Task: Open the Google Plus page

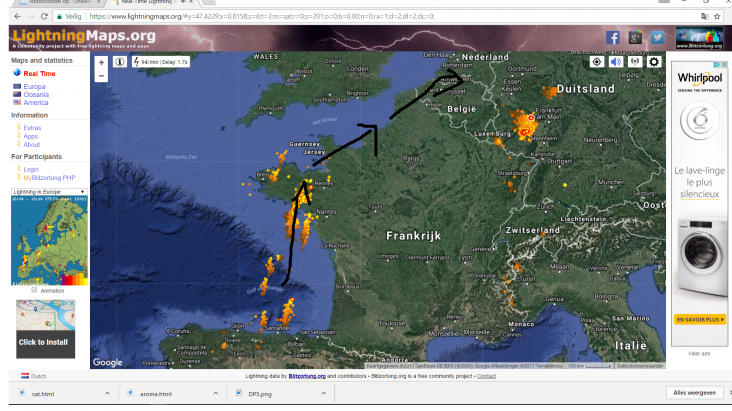Action: 634,38
